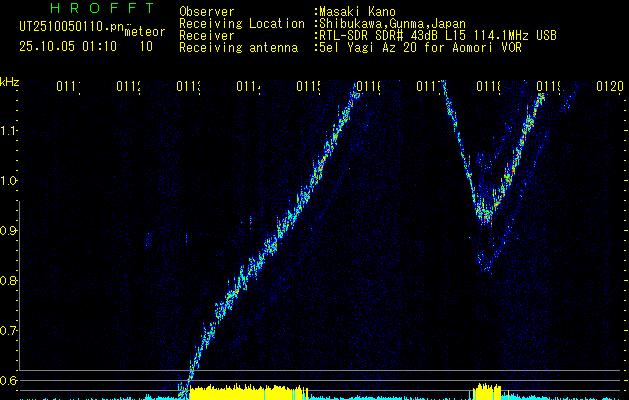Select the filename UT2510050110.pn text
Screen dimensions: 629x400
click(71, 27)
